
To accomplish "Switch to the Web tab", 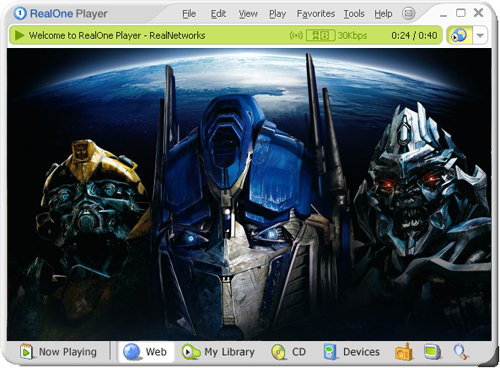I will [x=145, y=352].
